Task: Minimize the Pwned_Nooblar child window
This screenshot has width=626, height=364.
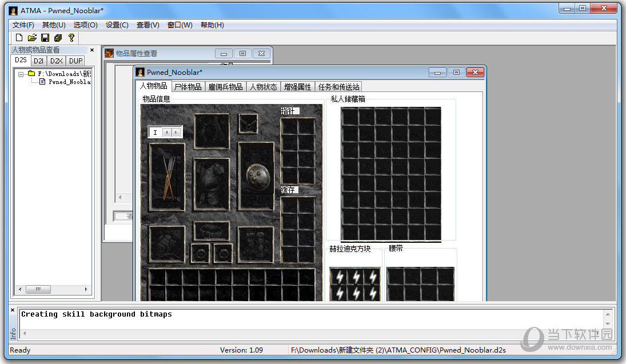Action: tap(437, 72)
